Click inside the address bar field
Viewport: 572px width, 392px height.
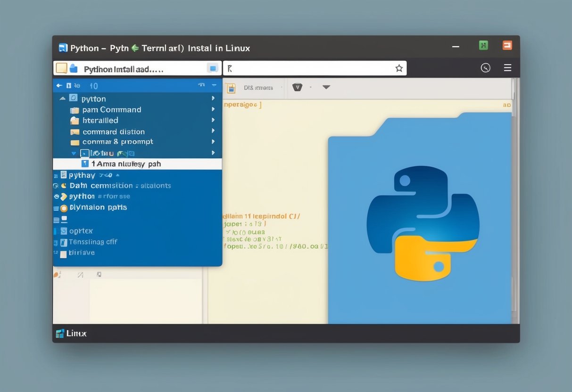tap(311, 68)
